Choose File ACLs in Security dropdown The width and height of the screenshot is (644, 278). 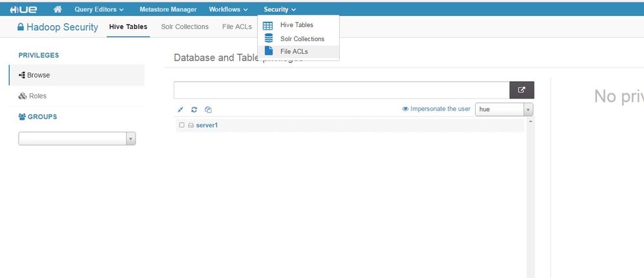coord(298,51)
